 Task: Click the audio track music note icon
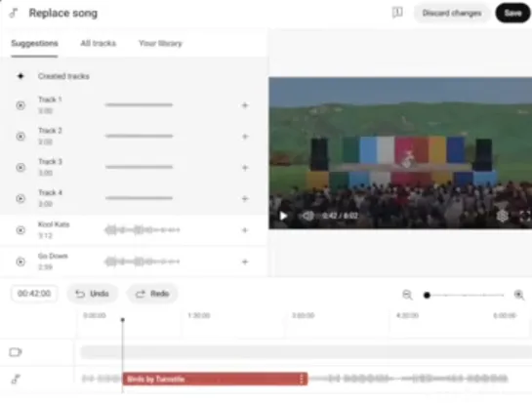pos(16,379)
